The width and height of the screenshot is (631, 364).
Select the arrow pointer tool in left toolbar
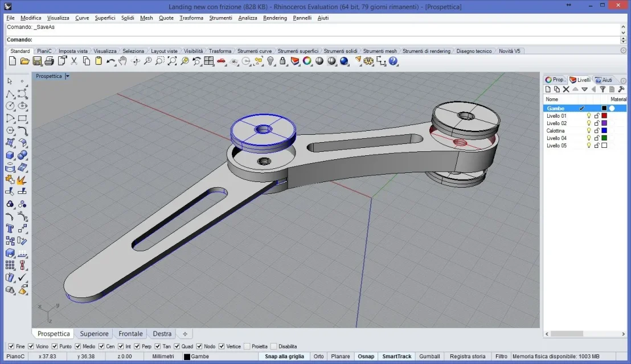click(x=10, y=81)
